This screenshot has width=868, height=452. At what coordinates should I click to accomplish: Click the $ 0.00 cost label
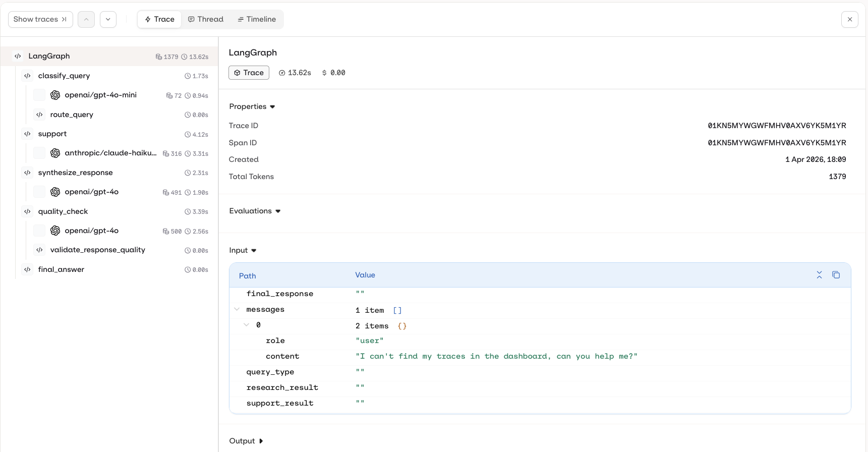pos(334,73)
